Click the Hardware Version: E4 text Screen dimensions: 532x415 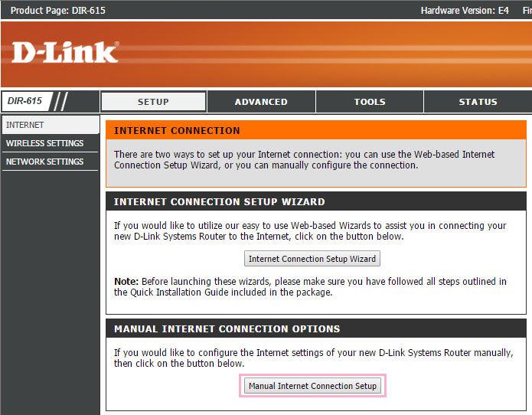(x=465, y=10)
